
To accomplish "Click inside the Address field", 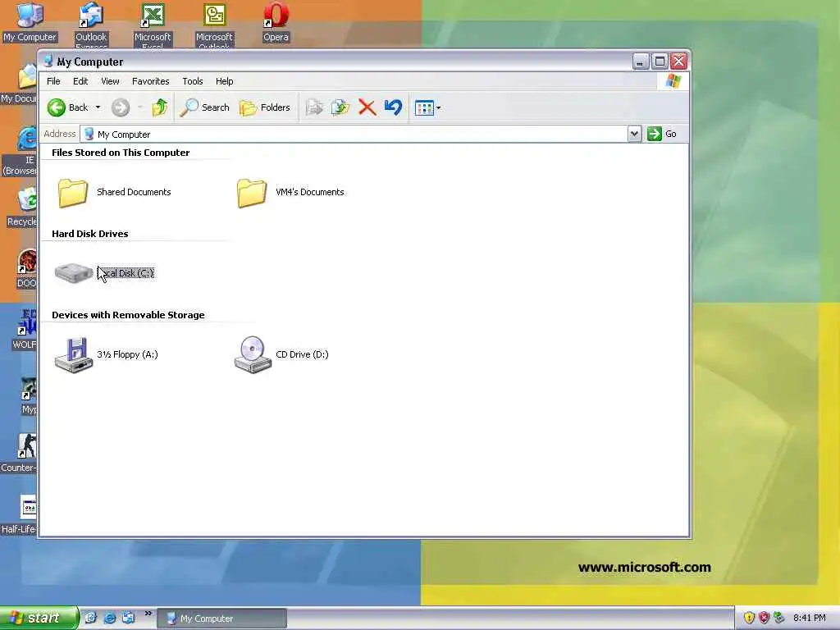I will coord(354,134).
